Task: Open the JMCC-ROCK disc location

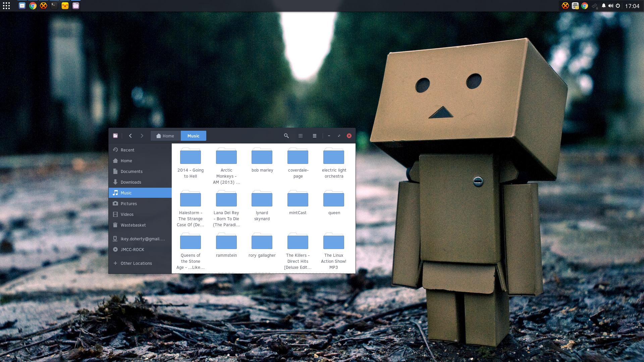Action: 140,249
